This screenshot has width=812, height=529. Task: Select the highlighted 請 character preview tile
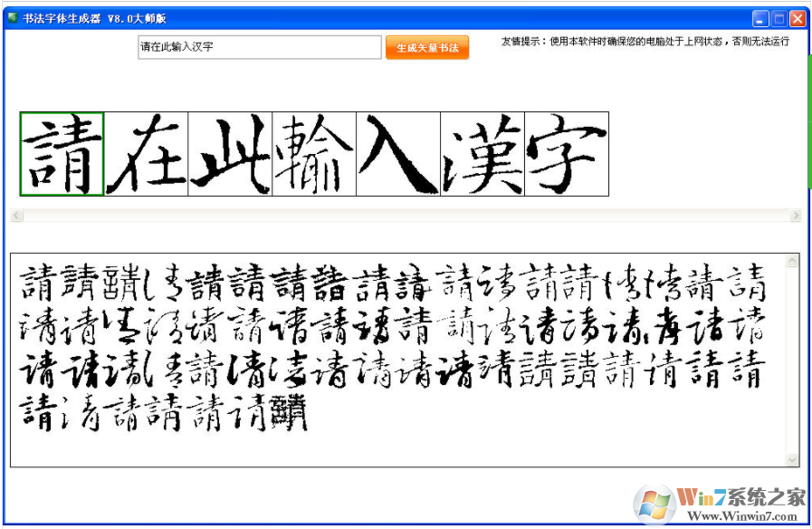click(x=61, y=153)
